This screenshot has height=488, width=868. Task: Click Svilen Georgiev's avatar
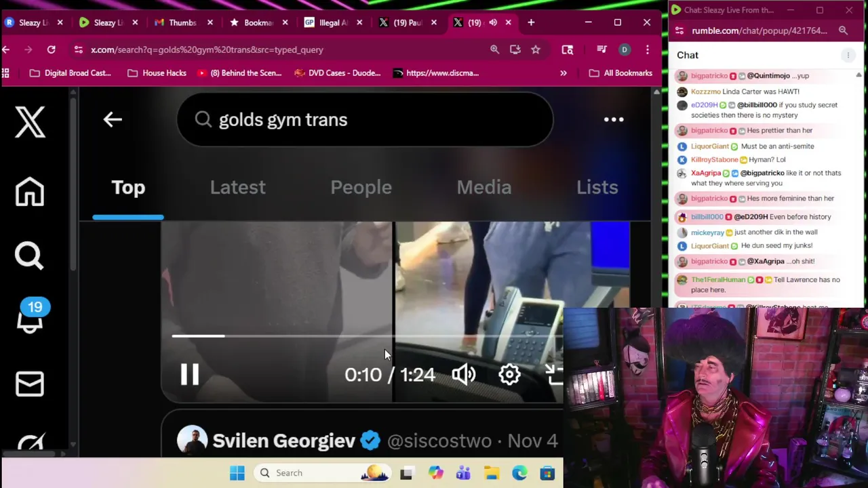point(192,441)
